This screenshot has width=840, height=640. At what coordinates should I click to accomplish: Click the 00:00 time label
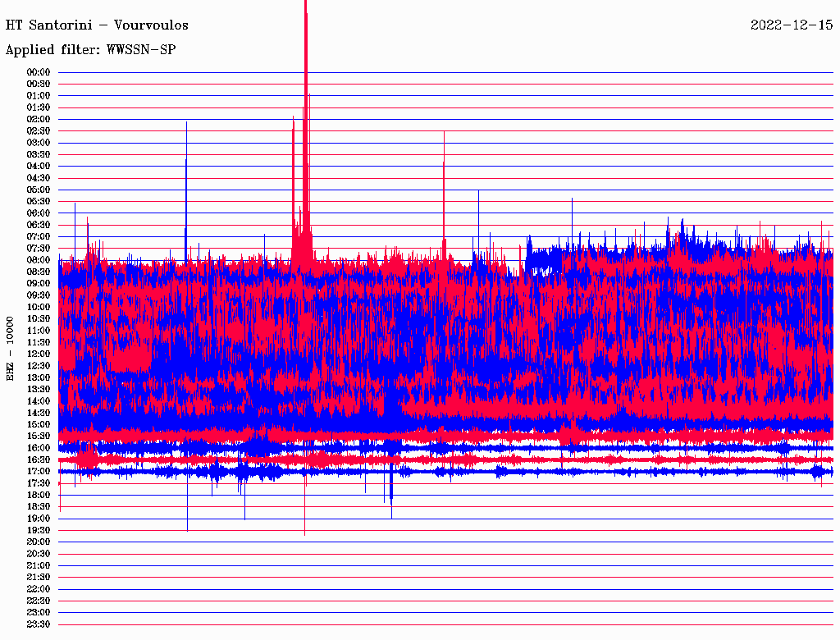coord(39,72)
